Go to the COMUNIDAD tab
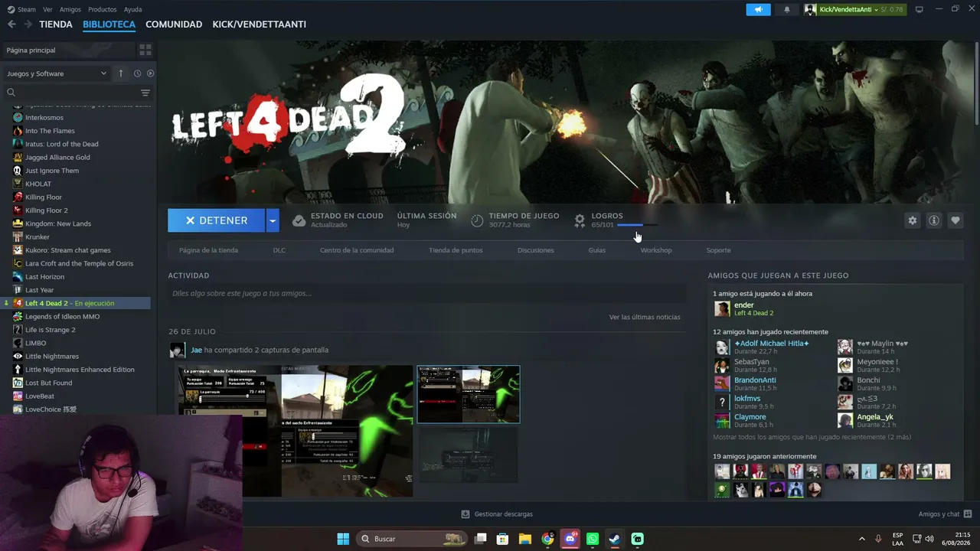980x551 pixels. point(174,24)
